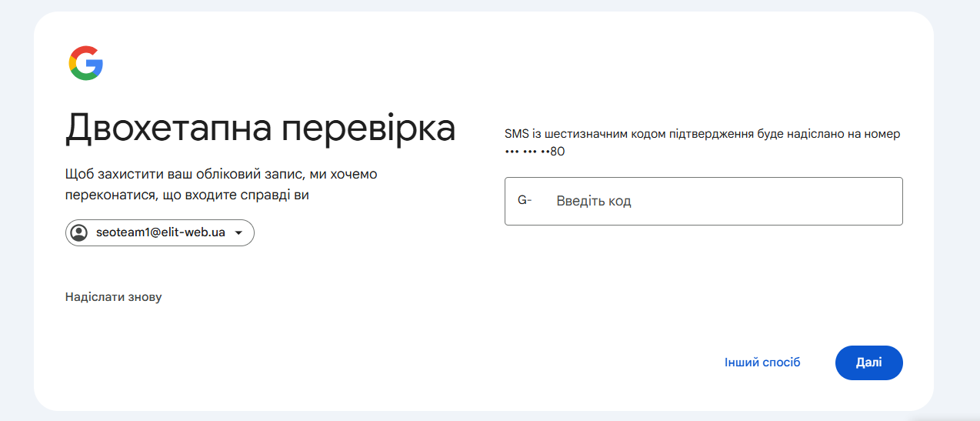Click the Щоб захистити ваш обліковий запис text
Screen dimensions: 980x421
coord(221,175)
